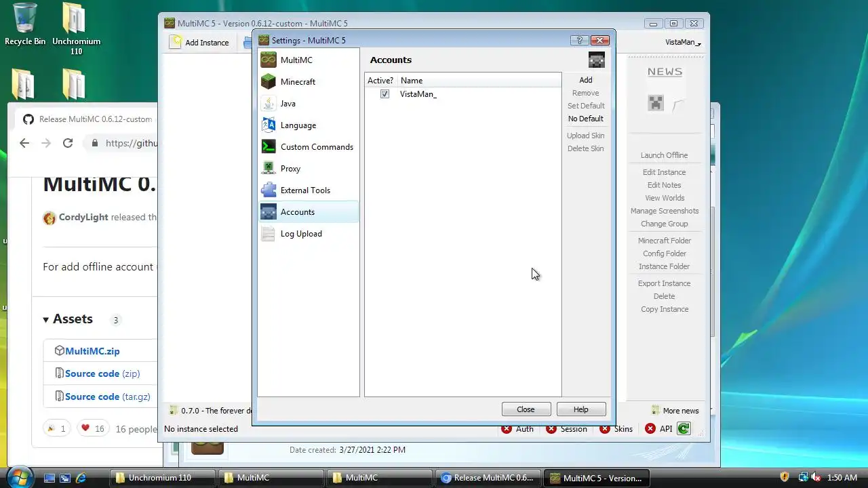Screen dimensions: 868x488
Task: Switch to the Language settings page
Action: (x=309, y=125)
